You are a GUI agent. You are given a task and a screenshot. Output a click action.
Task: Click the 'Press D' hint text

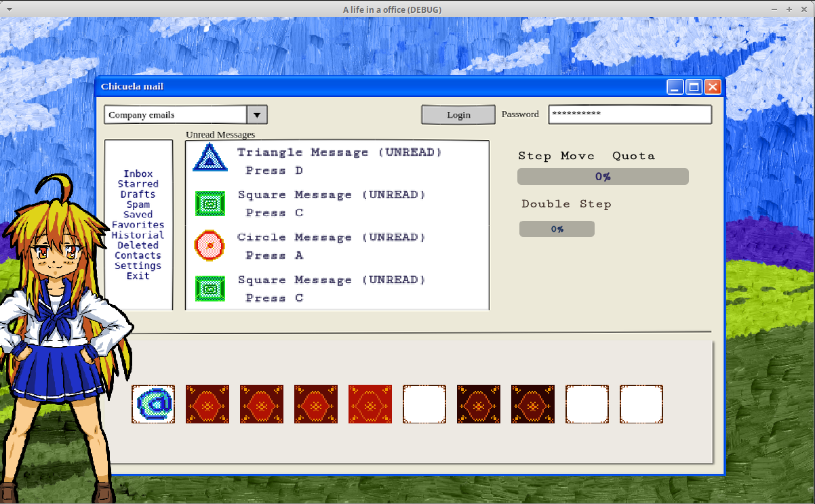pyautogui.click(x=275, y=171)
